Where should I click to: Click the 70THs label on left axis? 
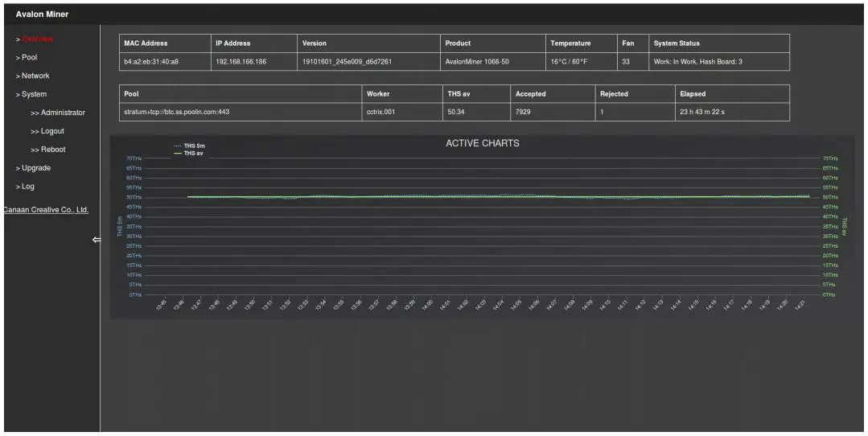(134, 158)
